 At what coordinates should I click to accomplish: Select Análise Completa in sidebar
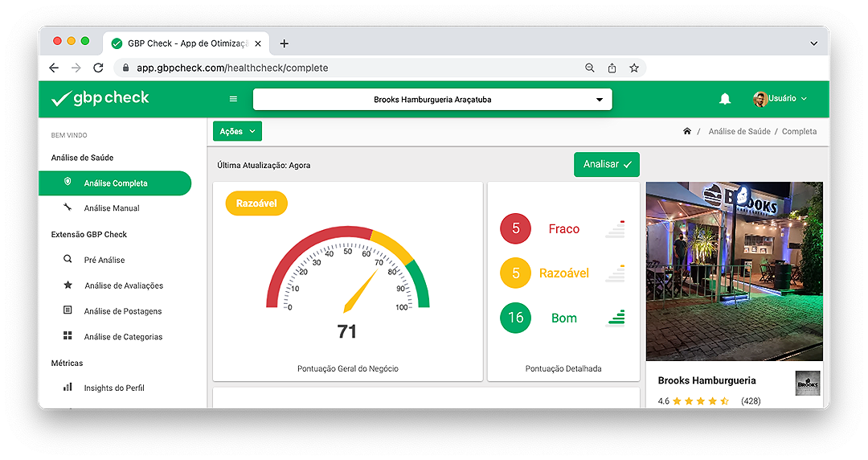[x=115, y=183]
